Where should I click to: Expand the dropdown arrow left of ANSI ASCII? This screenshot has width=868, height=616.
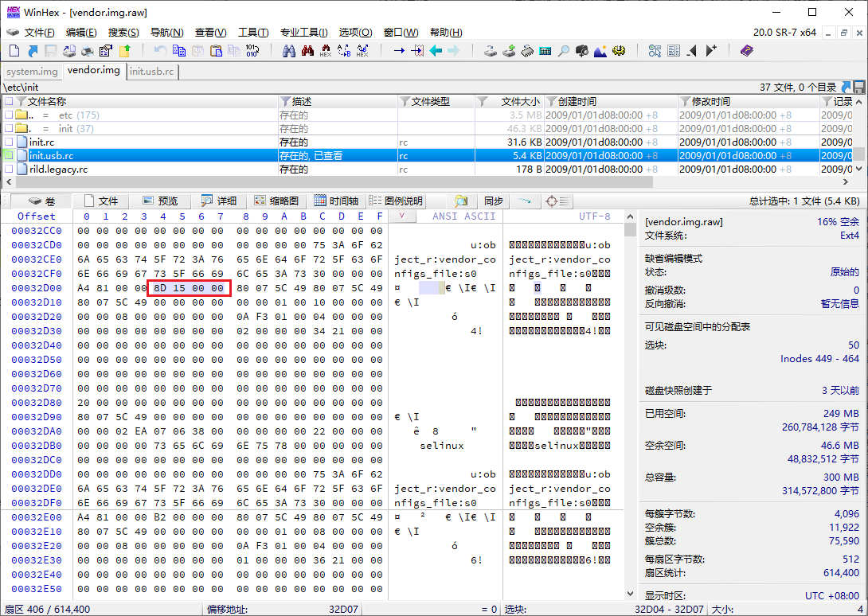click(402, 216)
